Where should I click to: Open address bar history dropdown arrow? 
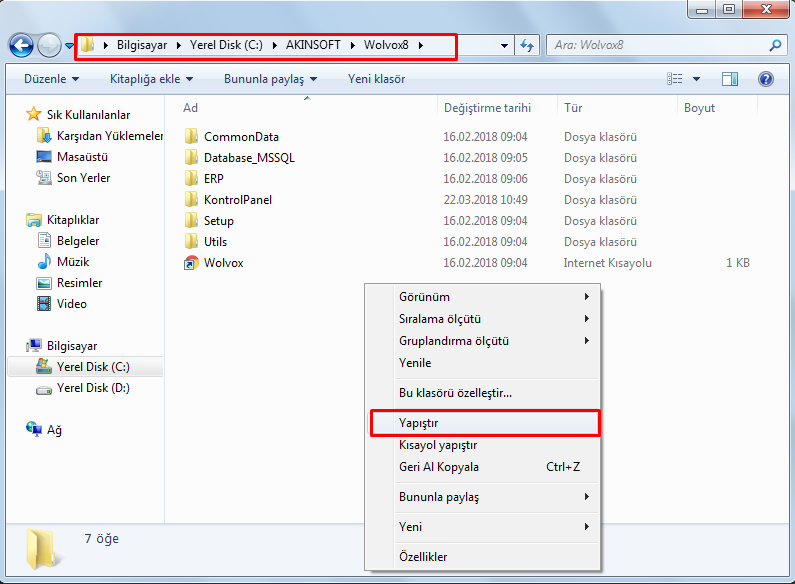[505, 46]
